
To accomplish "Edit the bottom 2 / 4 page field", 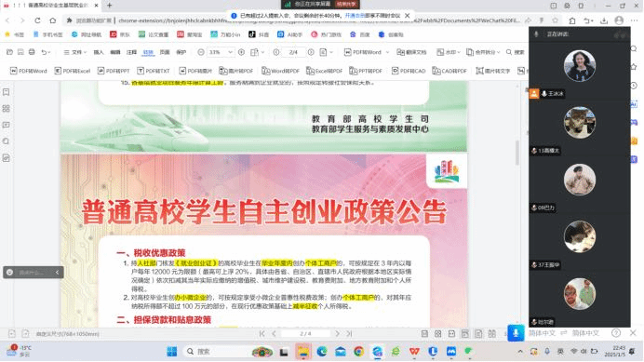I will coord(305,334).
